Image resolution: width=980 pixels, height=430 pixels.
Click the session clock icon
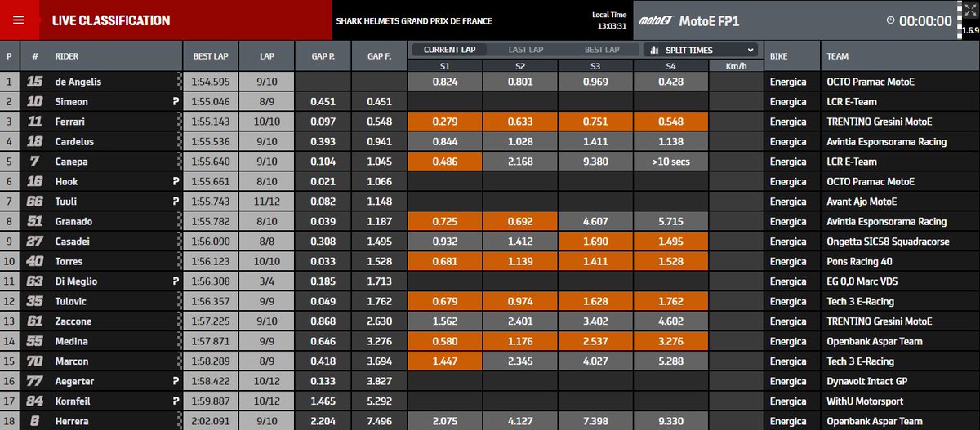click(890, 21)
